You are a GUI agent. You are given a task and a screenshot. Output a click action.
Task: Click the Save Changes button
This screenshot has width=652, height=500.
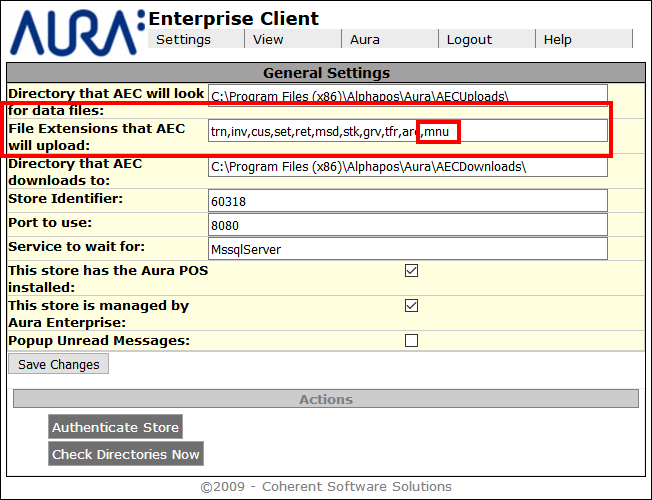(x=59, y=364)
